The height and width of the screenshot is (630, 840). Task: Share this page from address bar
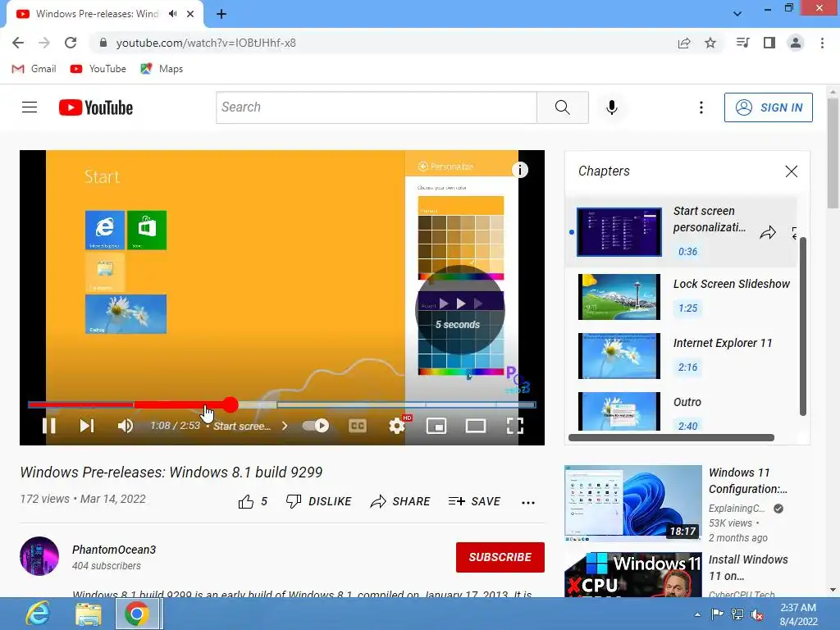[684, 43]
